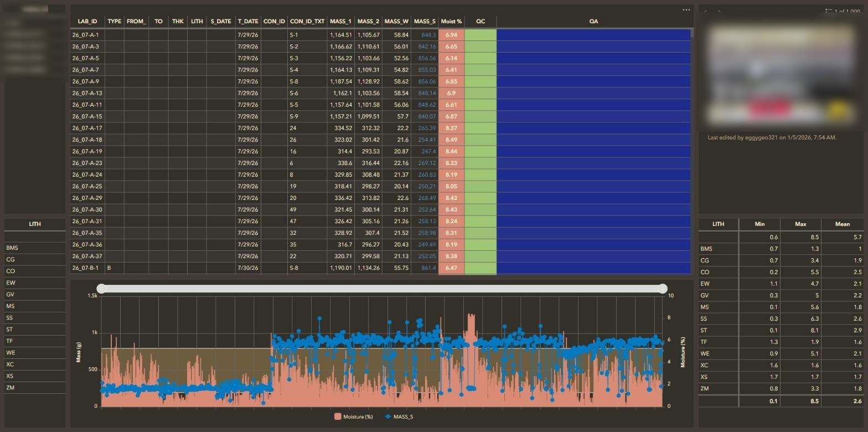This screenshot has width=868, height=432.
Task: Select ZM in the LITH filter list
Action: [35, 388]
